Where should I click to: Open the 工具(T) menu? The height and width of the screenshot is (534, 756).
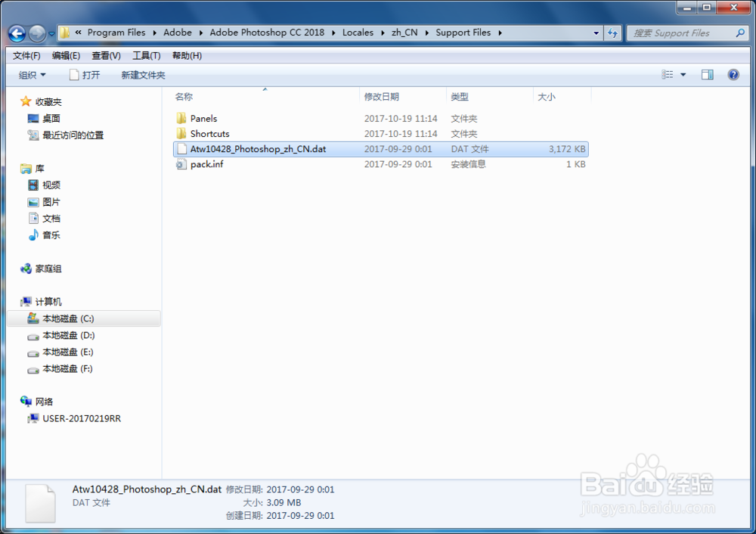(146, 55)
